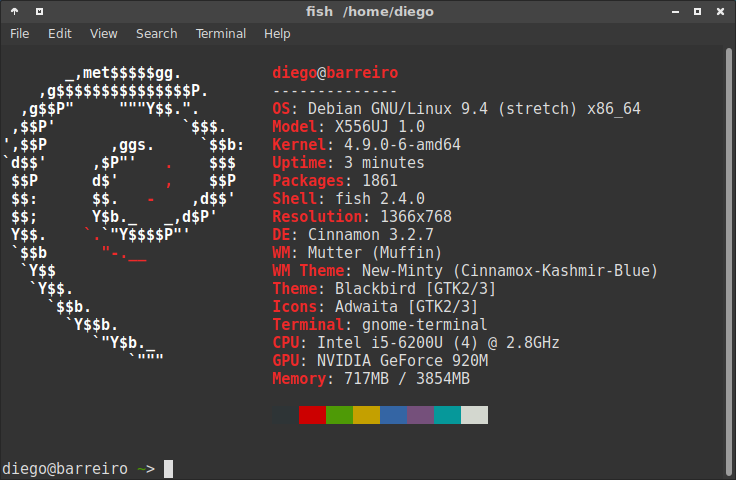The width and height of the screenshot is (736, 480).
Task: Open the Terminal menu
Action: (x=221, y=34)
